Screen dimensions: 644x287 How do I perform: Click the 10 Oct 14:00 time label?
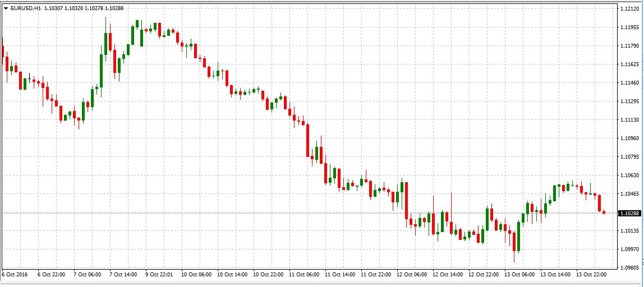click(x=232, y=274)
